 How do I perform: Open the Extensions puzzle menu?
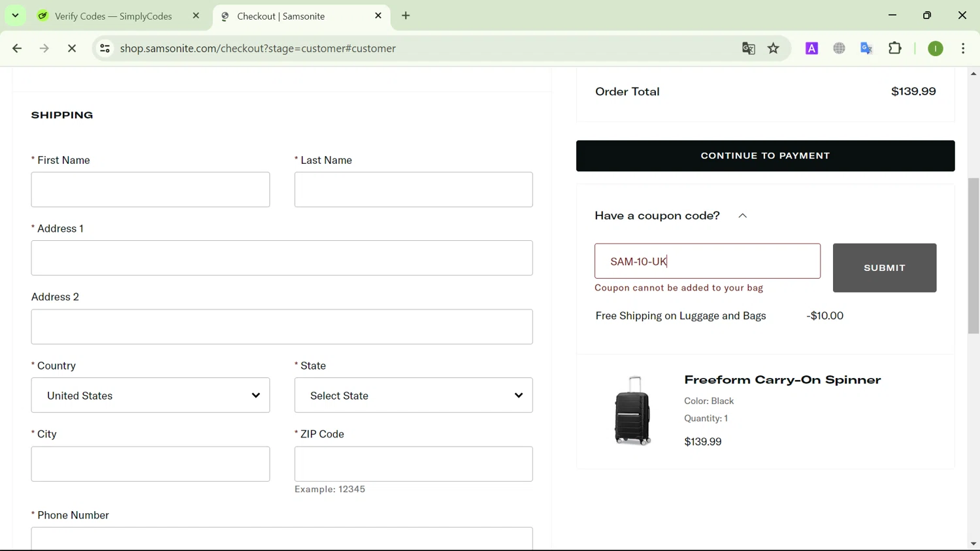click(x=895, y=48)
